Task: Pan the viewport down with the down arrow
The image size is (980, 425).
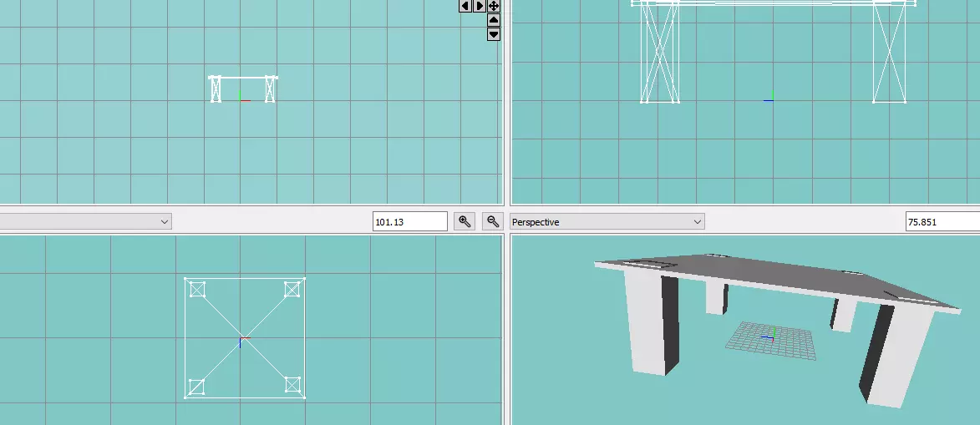Action: 494,34
